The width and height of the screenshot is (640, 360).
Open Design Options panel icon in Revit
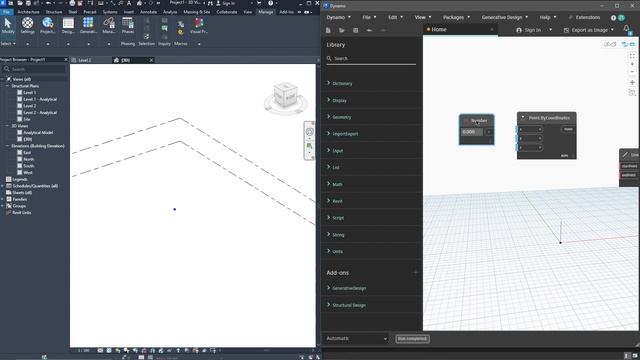(x=68, y=25)
